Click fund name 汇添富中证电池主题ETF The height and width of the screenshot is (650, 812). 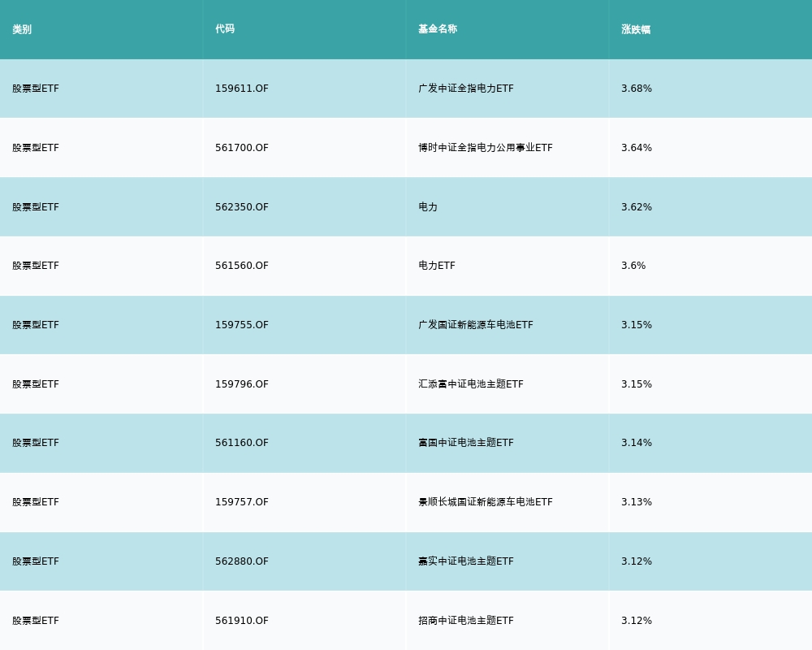click(471, 384)
